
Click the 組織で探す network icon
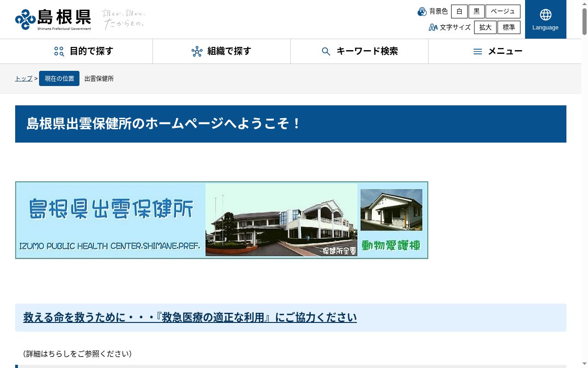[197, 52]
